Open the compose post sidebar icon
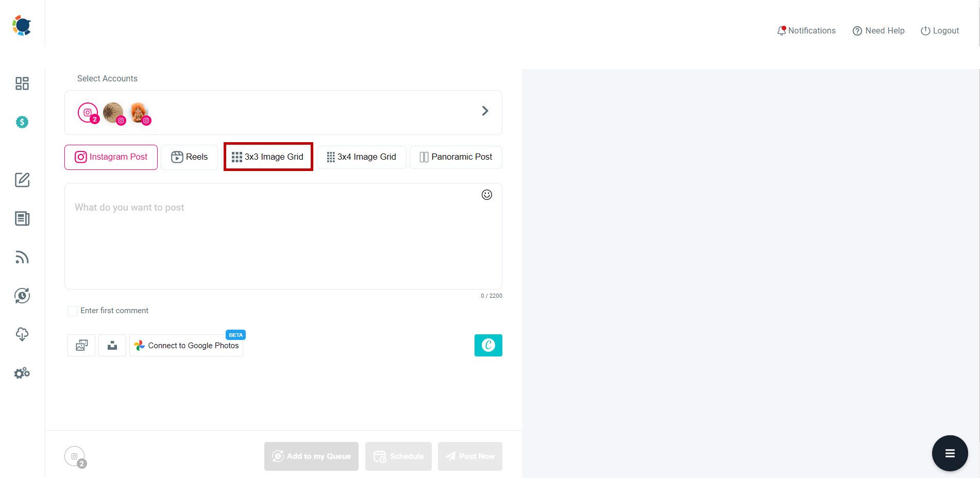 pyautogui.click(x=22, y=180)
